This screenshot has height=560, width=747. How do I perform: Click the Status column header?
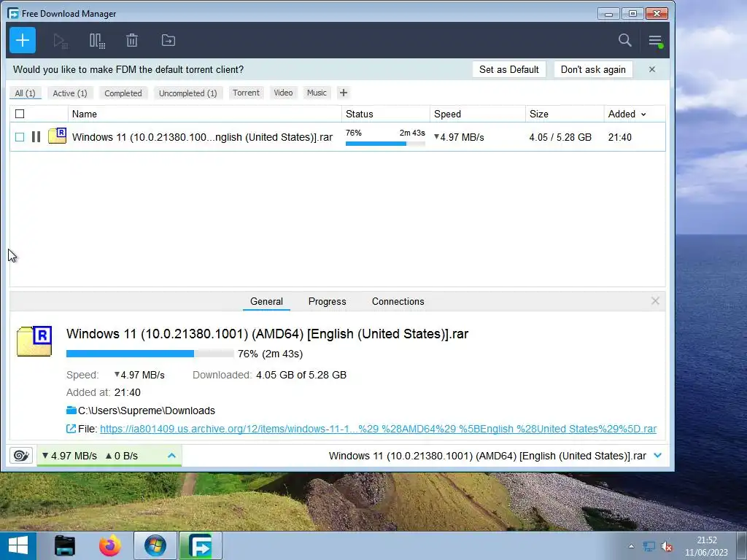point(385,114)
